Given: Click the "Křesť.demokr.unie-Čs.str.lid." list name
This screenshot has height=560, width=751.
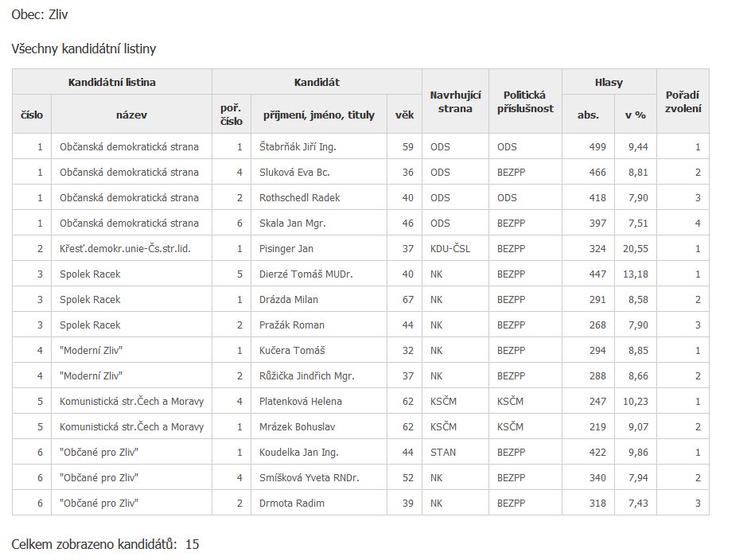Looking at the screenshot, I should point(125,249).
